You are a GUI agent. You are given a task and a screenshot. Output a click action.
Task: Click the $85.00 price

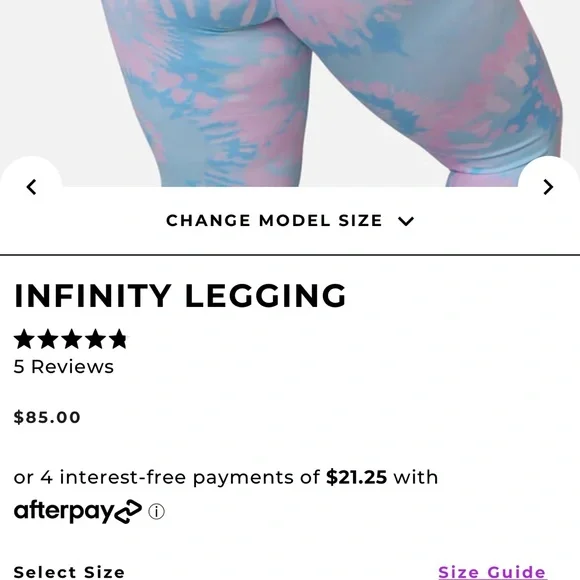pos(47,417)
